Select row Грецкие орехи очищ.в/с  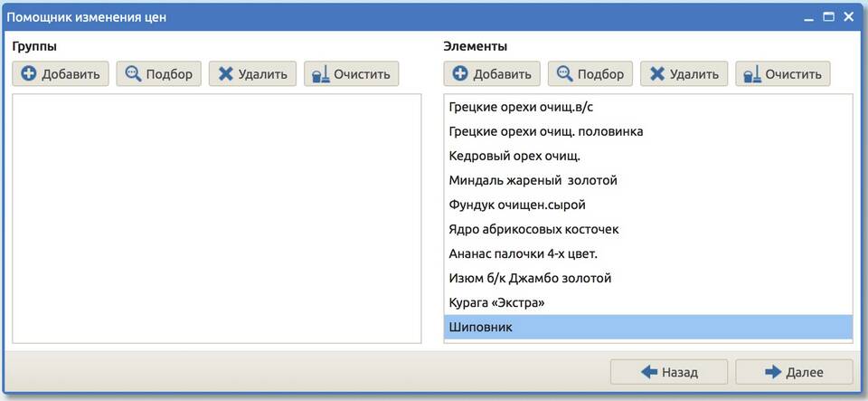(648, 108)
